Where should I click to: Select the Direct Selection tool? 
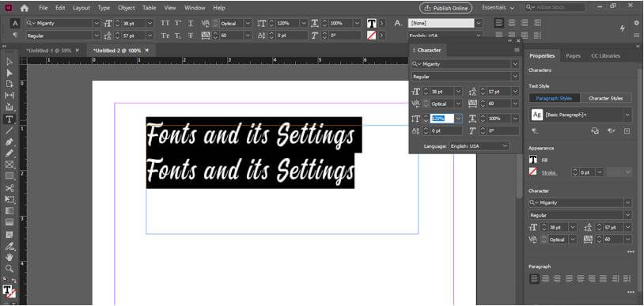click(9, 73)
